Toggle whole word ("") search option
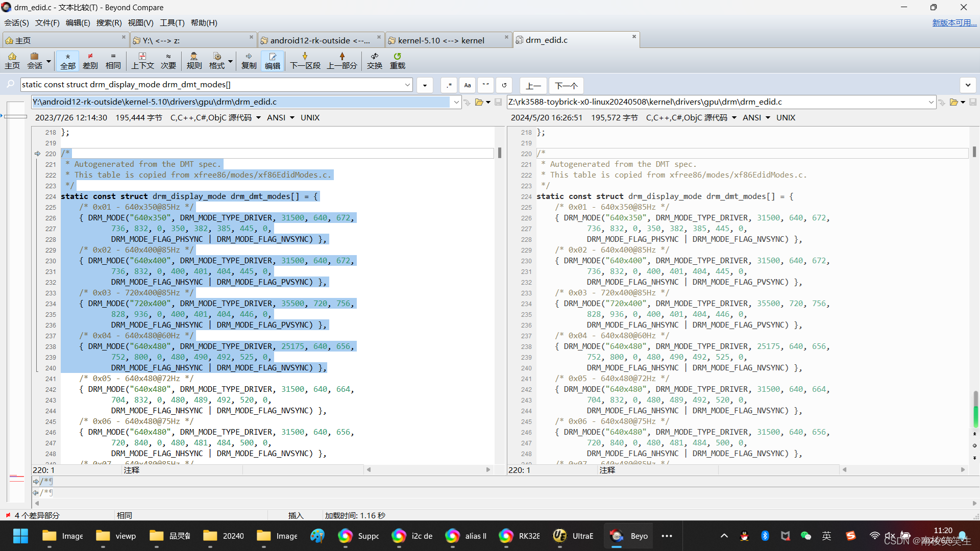 (486, 85)
